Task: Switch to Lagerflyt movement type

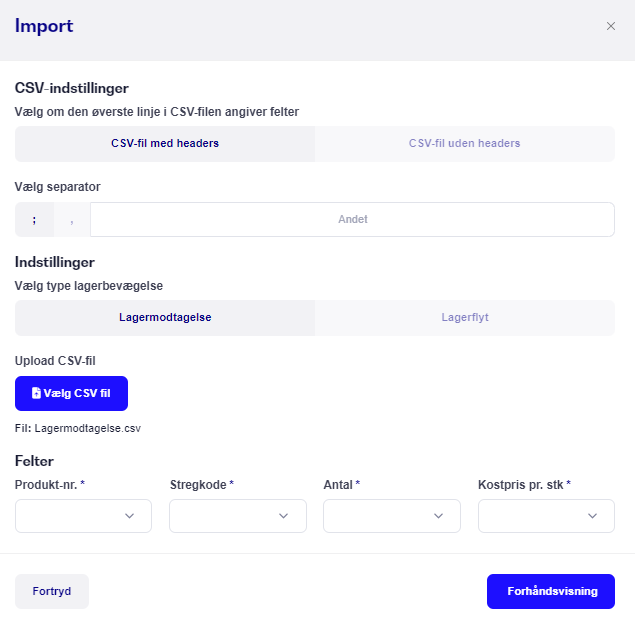Action: [465, 318]
